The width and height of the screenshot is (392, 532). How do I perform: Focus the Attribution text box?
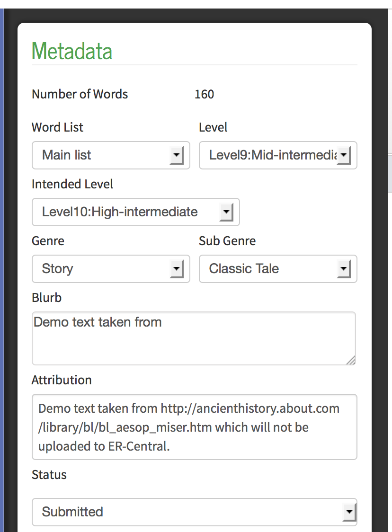pos(194,427)
